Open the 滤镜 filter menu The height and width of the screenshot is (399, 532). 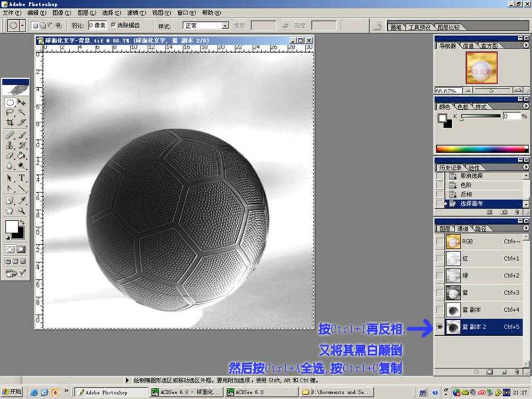click(136, 13)
